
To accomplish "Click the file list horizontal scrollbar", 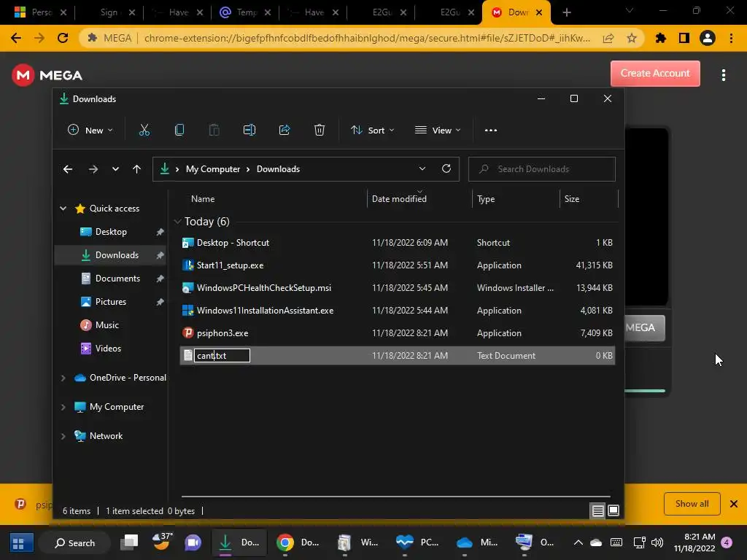I will (x=395, y=496).
